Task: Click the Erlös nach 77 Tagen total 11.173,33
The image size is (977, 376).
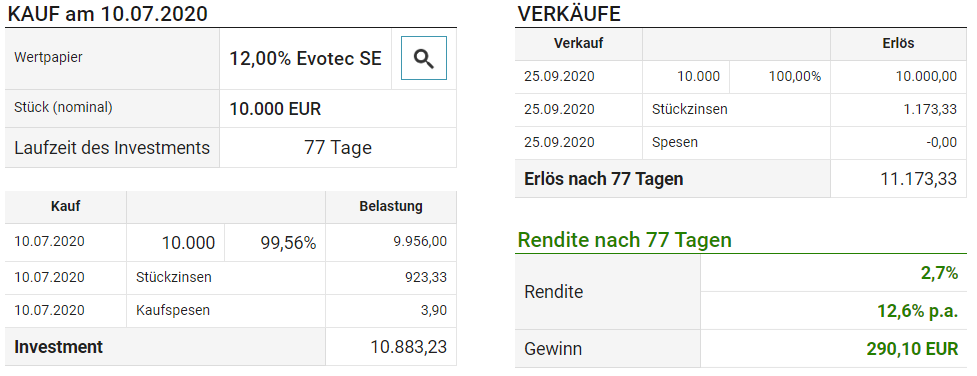Action: tap(918, 179)
